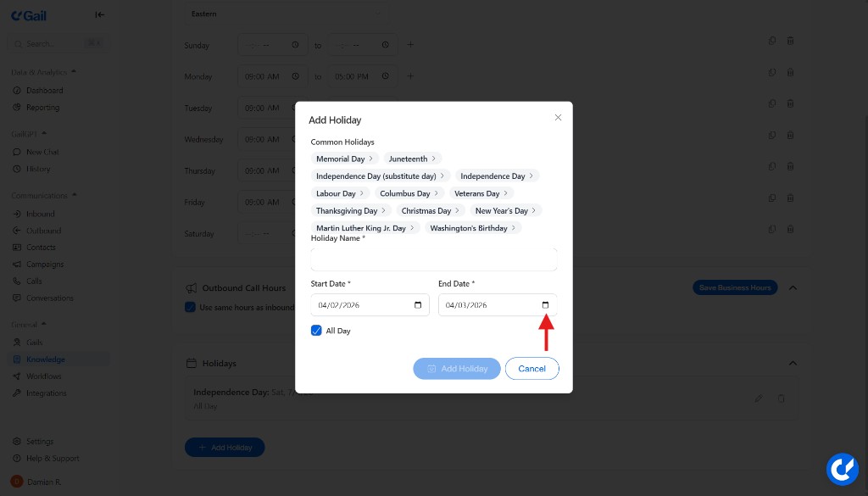Open Campaigns in the sidebar
The width and height of the screenshot is (868, 496).
pyautogui.click(x=45, y=264)
